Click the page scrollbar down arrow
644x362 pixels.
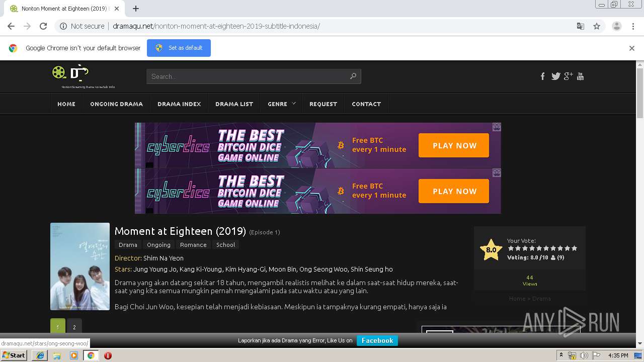click(640, 343)
